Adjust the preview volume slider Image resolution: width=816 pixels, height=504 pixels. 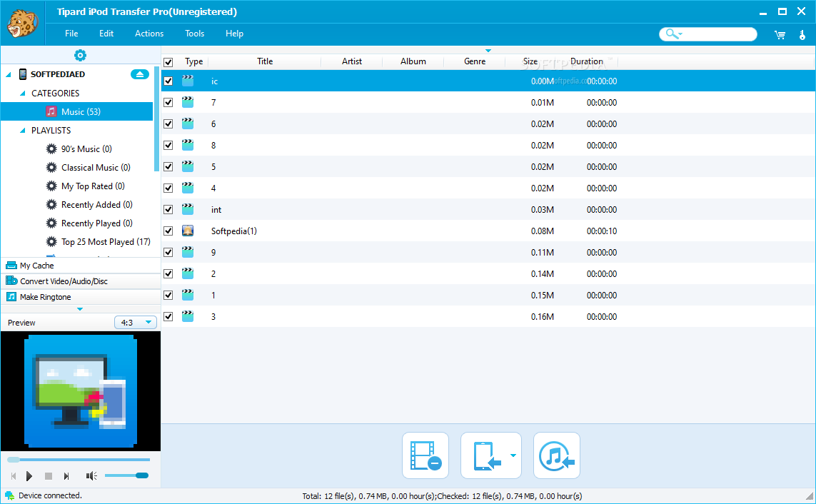click(x=126, y=475)
